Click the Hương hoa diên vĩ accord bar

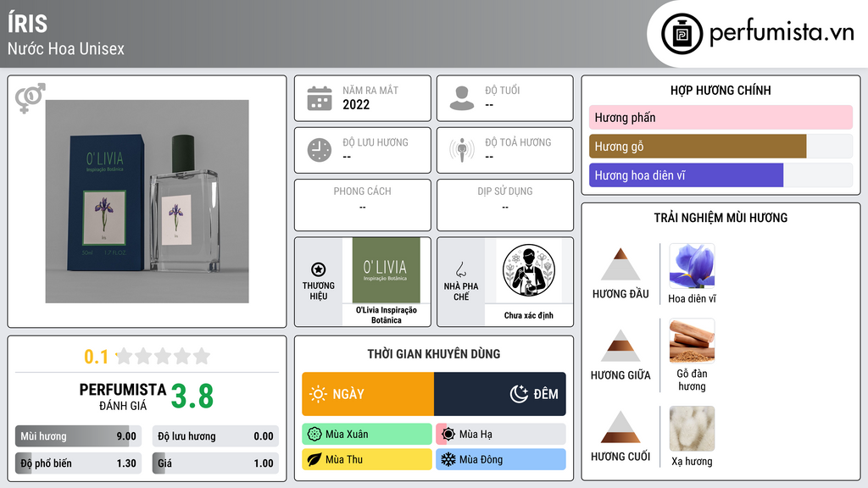click(721, 175)
